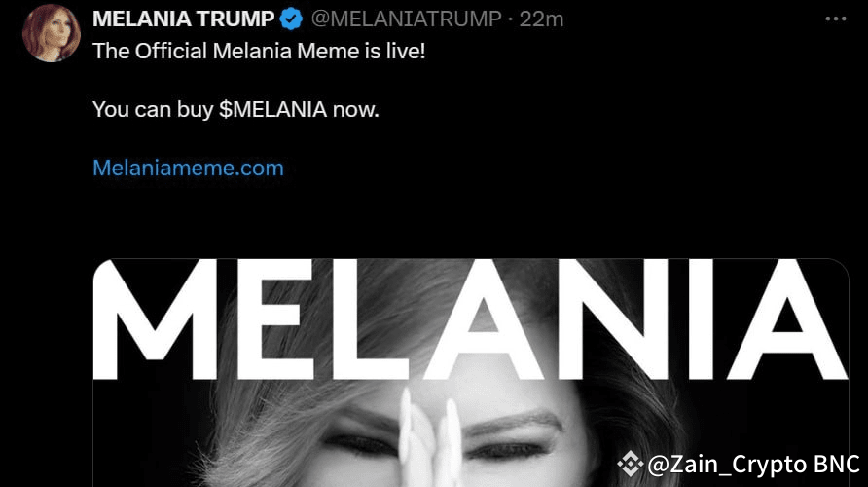Click "The Official Melania Meme is live!" text
This screenshot has width=868, height=487.
click(259, 51)
